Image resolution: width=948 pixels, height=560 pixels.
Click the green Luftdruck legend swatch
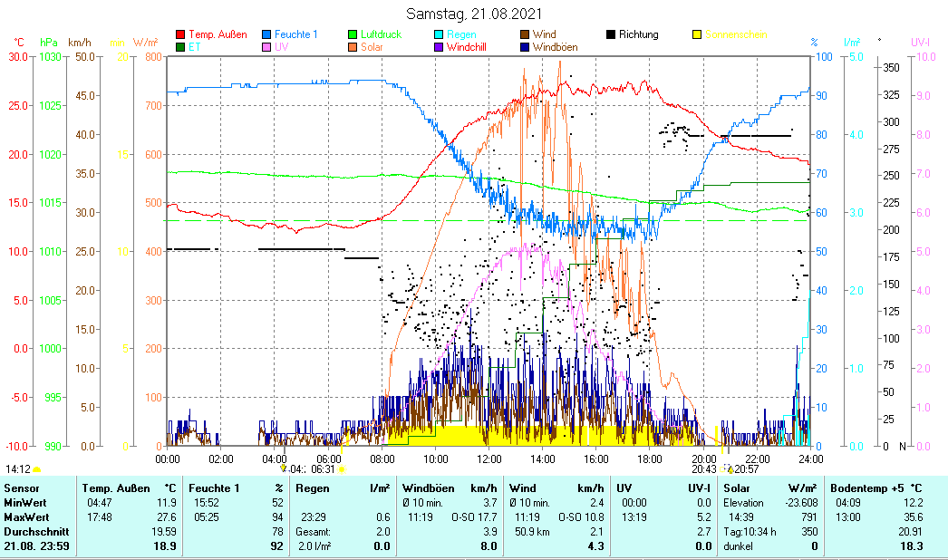[353, 34]
